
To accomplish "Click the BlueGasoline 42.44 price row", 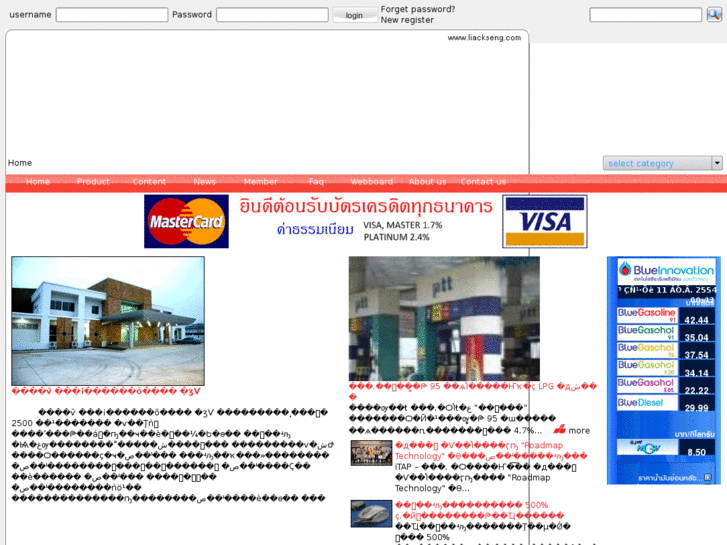I will (x=666, y=315).
